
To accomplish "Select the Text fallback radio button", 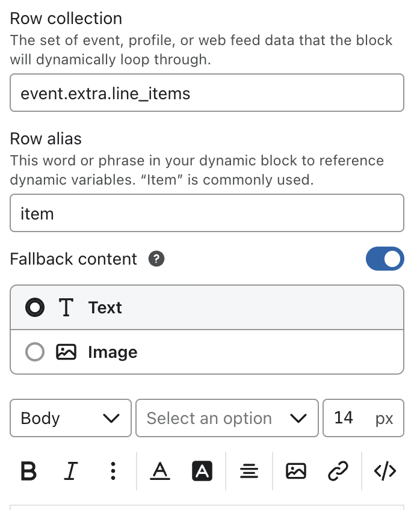I will [x=34, y=307].
